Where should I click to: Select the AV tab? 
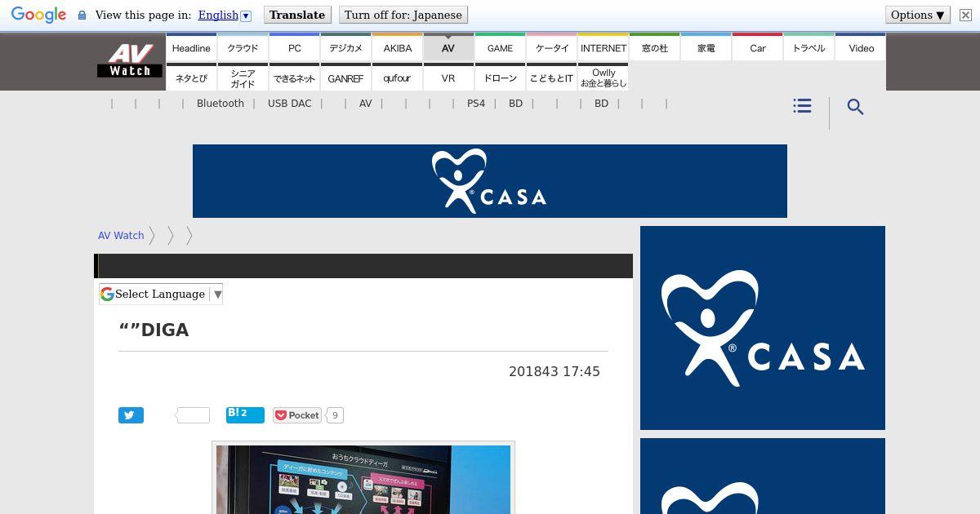[x=448, y=47]
